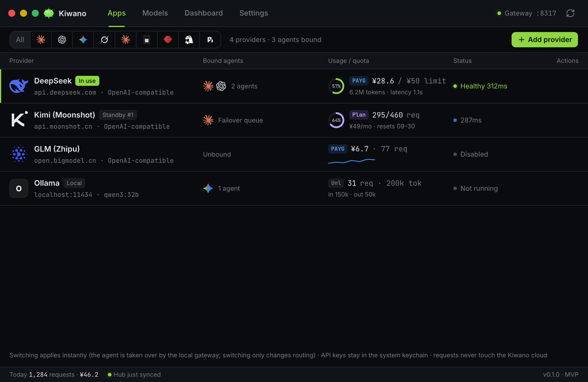
Task: Click the OpenAI agent icon in DeepSeek row
Action: (x=221, y=86)
